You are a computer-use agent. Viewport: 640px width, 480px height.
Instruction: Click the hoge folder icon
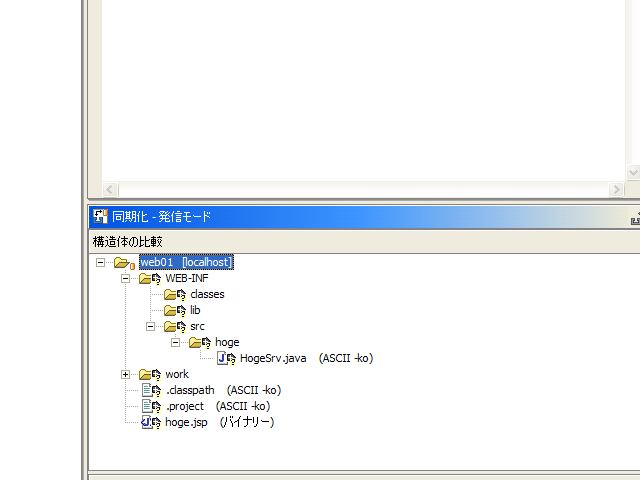click(x=200, y=342)
